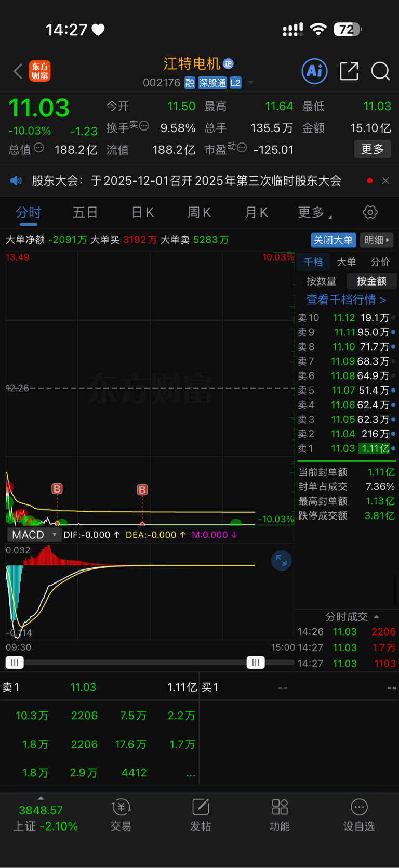Screen dimensions: 399x868
Task: Tap the info icon beside 换手
Action: [x=144, y=125]
